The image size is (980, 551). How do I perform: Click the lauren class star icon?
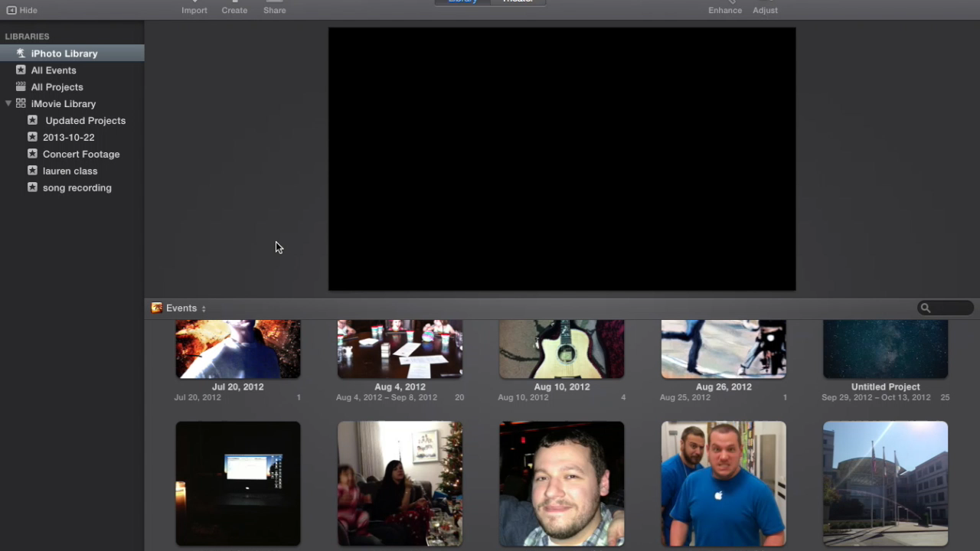point(32,171)
